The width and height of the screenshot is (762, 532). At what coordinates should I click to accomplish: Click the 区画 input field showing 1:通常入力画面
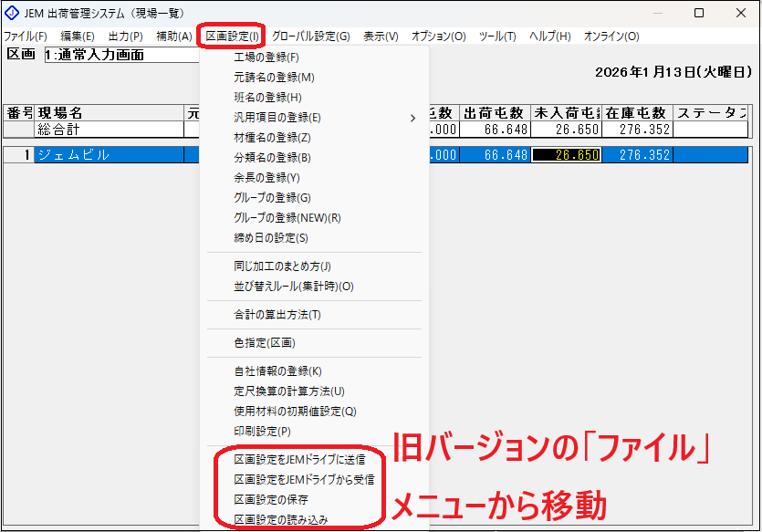119,55
